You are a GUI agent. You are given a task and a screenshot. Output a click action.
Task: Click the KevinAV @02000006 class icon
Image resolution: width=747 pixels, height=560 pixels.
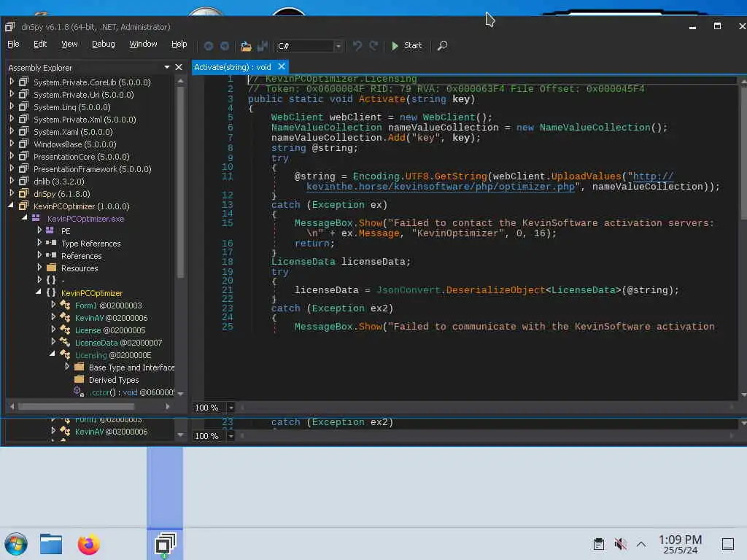[x=65, y=317]
